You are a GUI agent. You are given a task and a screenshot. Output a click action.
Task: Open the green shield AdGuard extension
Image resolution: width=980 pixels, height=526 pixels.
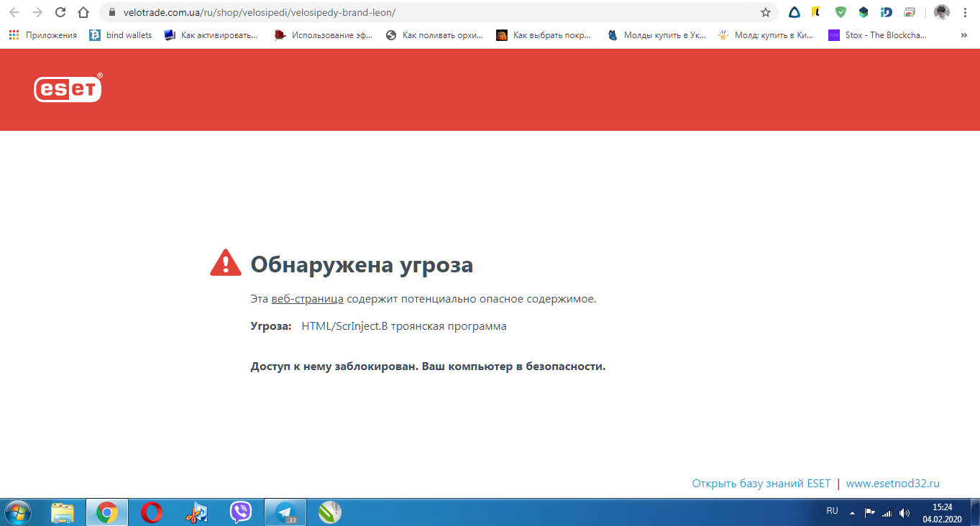point(841,12)
